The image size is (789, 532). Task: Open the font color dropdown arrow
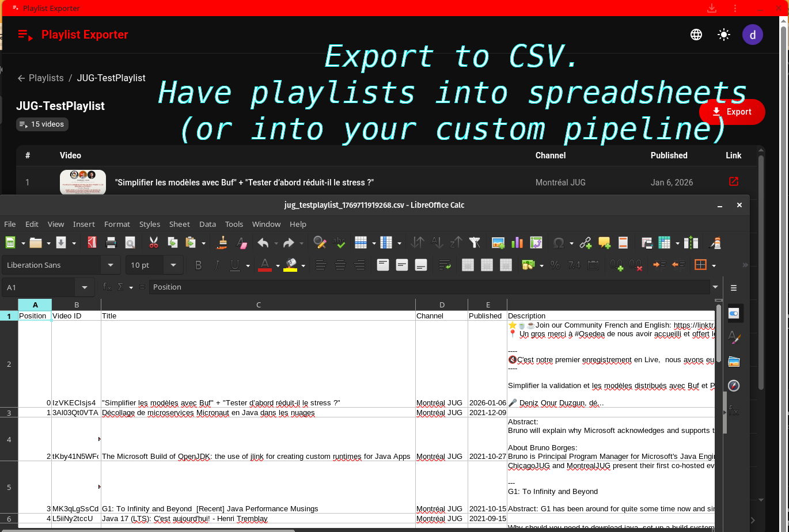(277, 265)
